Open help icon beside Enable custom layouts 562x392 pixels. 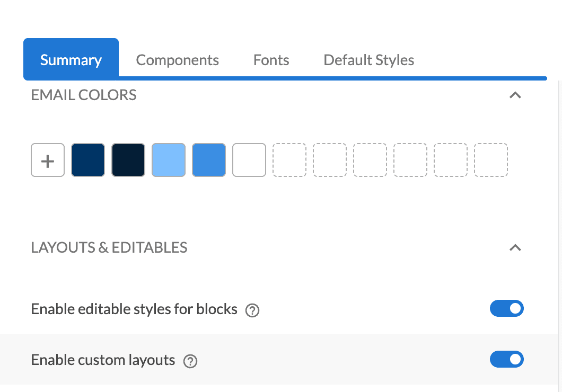[190, 361]
